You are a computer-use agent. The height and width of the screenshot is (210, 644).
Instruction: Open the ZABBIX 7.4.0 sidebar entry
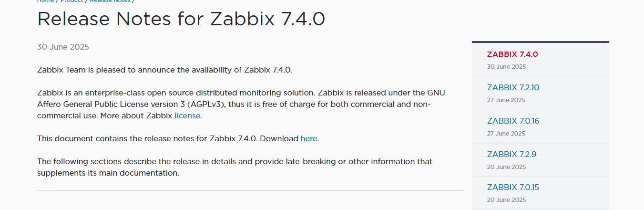coord(512,54)
